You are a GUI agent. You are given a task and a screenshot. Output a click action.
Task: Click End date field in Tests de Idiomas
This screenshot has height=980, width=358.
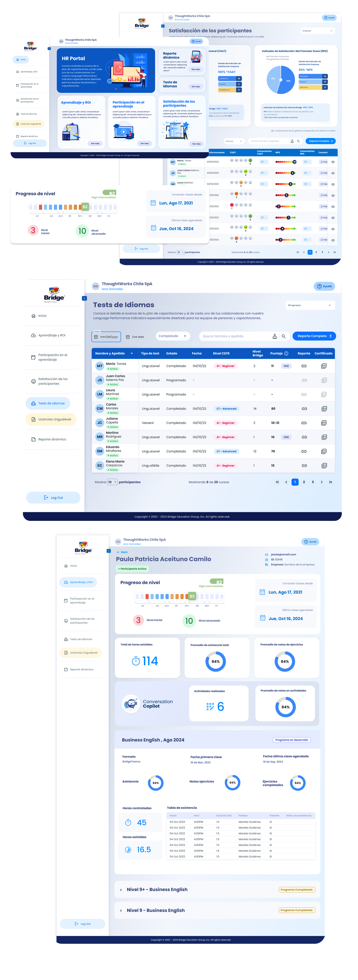point(135,337)
